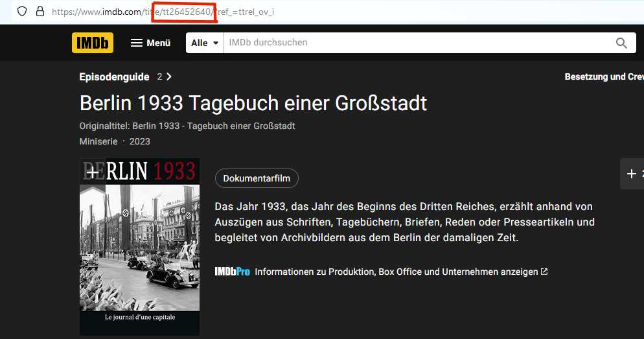Click the IMDbPro logo
The image size is (644, 339).
[232, 272]
